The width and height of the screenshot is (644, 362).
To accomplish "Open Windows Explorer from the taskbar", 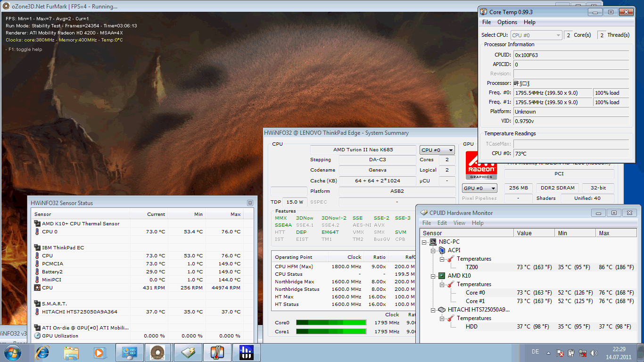I will coord(71,352).
